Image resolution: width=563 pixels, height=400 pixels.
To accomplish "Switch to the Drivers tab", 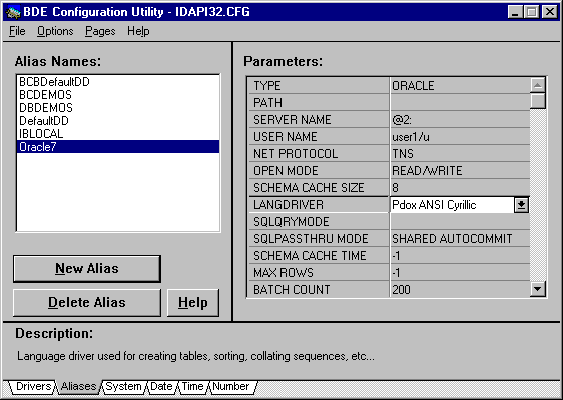I will 33,386.
